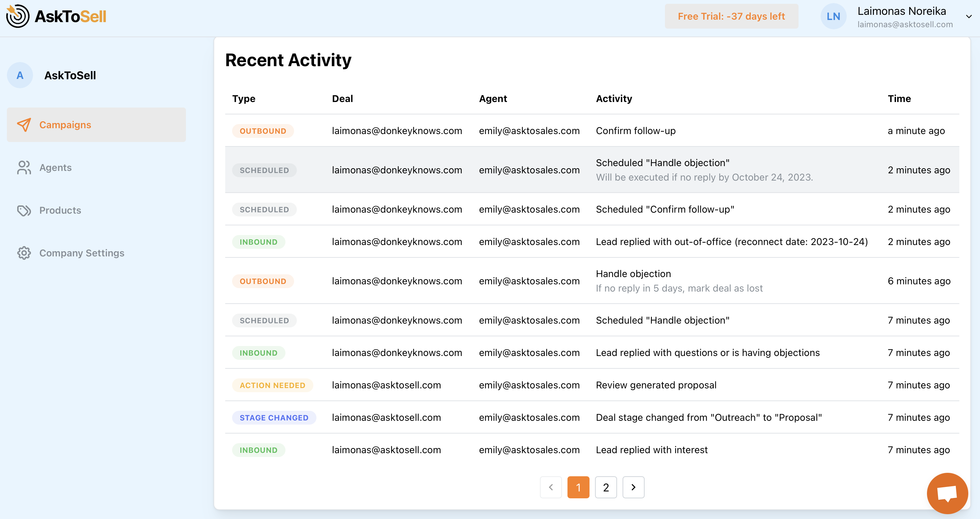Click the Products tag icon

pyautogui.click(x=24, y=210)
